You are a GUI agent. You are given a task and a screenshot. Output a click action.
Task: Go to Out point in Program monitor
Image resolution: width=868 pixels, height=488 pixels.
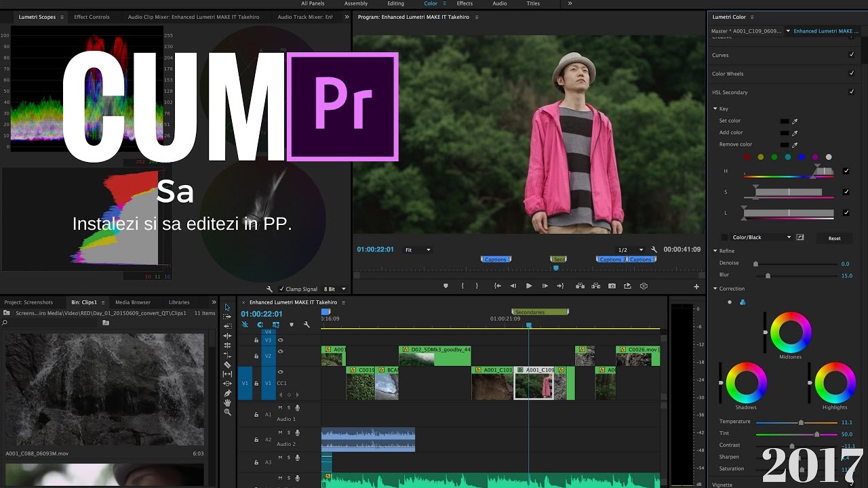(x=560, y=286)
